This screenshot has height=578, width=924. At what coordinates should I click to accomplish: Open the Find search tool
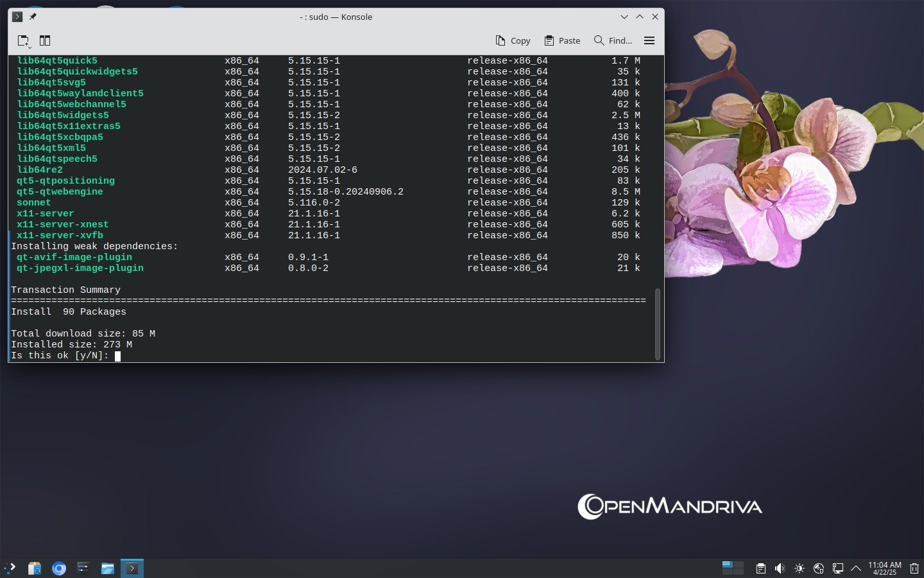[613, 40]
